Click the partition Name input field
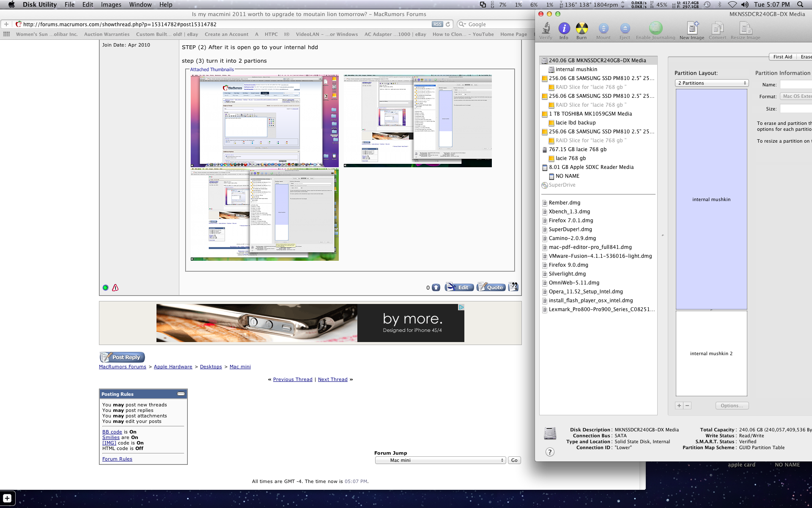812x508 pixels. pyautogui.click(x=796, y=85)
